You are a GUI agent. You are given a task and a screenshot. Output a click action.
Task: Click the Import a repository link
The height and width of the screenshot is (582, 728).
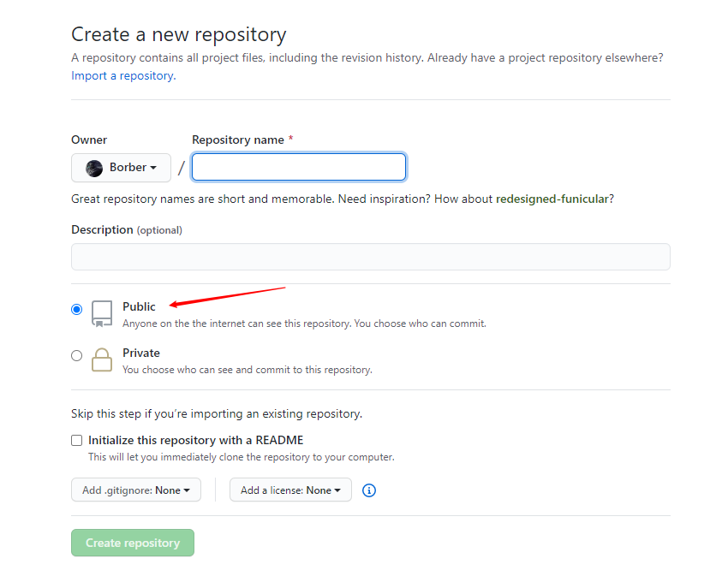[x=122, y=75]
